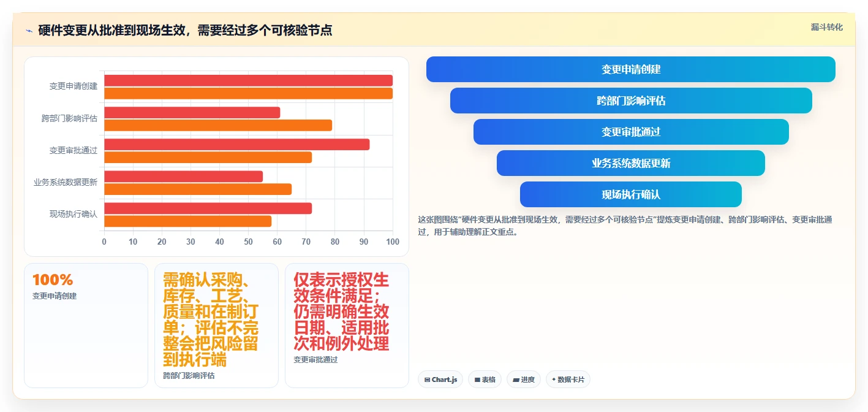Click the 表格 tag

pyautogui.click(x=485, y=380)
